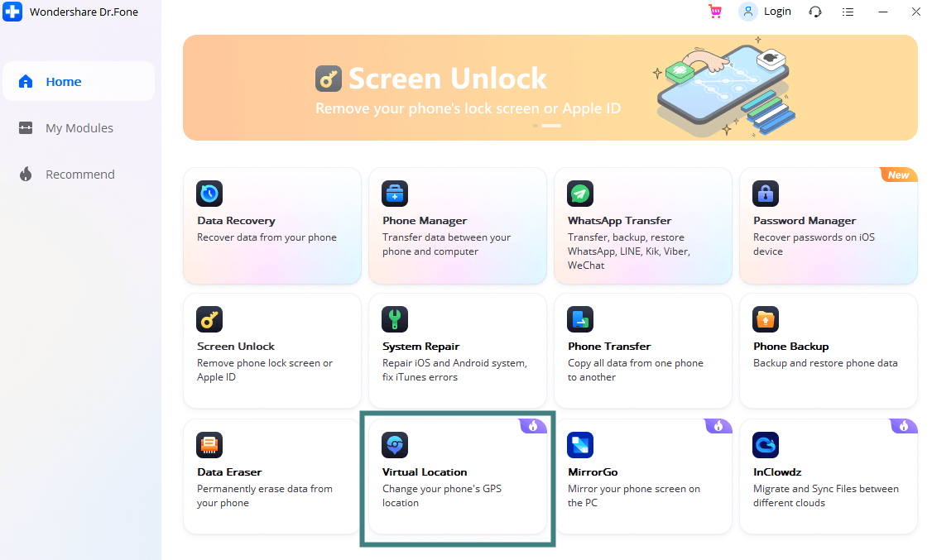The height and width of the screenshot is (560, 932).
Task: Click the Phone Manager toolbox icon
Action: 395,194
